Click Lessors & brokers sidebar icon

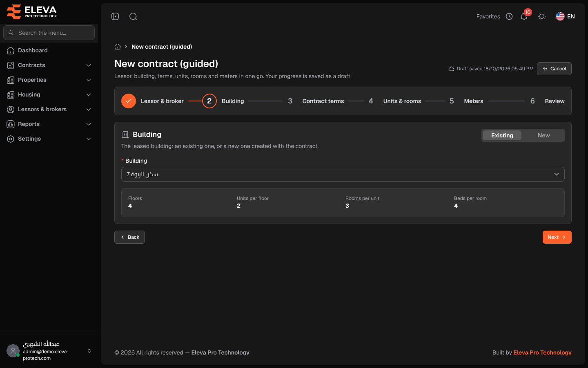[11, 110]
